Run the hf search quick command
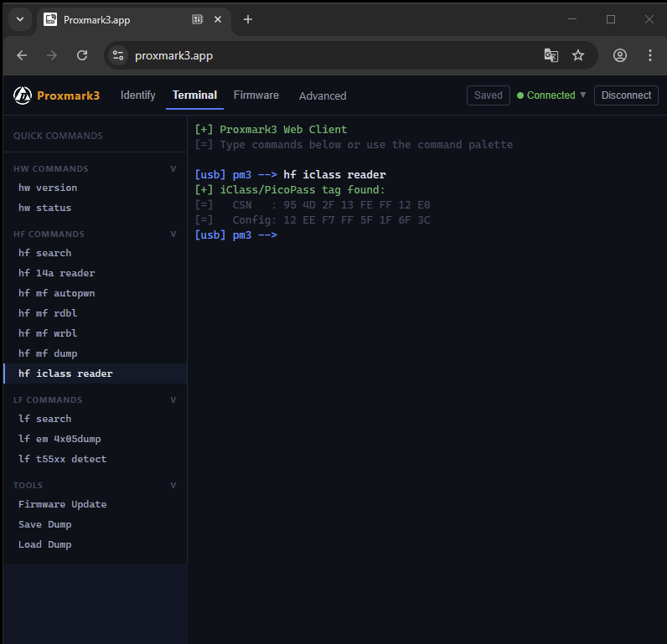The height and width of the screenshot is (644, 667). pyautogui.click(x=95, y=253)
